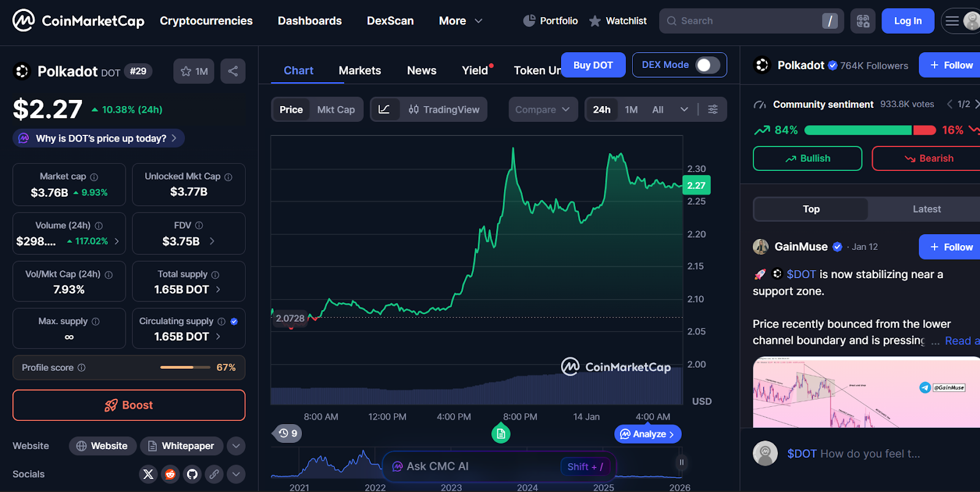The width and height of the screenshot is (980, 492).
Task: Switch to line chart view icon
Action: 385,109
